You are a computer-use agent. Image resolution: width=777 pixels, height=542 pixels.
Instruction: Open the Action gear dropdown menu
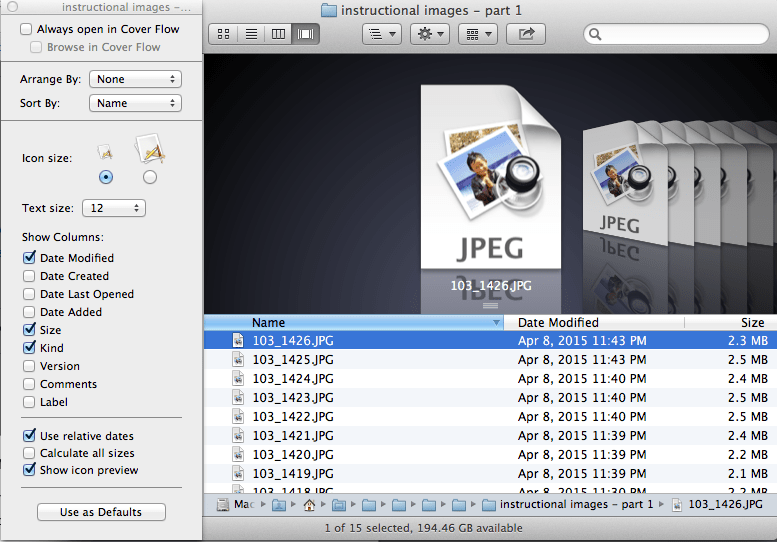click(430, 34)
